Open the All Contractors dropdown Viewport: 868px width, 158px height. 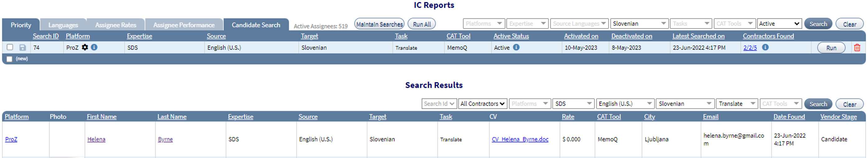pos(483,104)
